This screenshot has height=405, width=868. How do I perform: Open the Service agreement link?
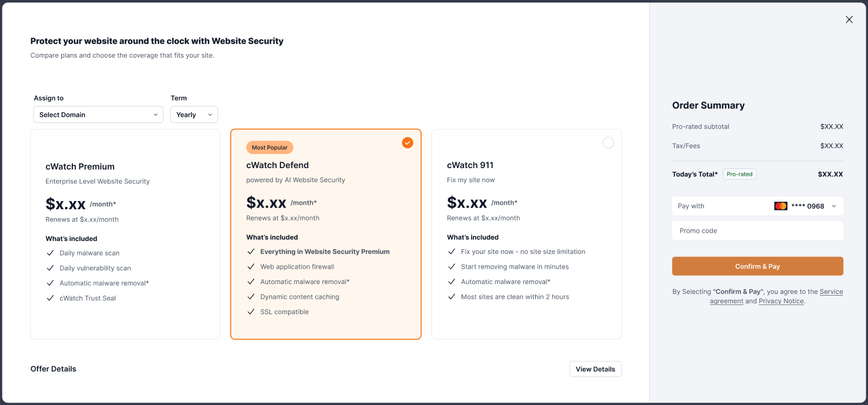pyautogui.click(x=776, y=296)
